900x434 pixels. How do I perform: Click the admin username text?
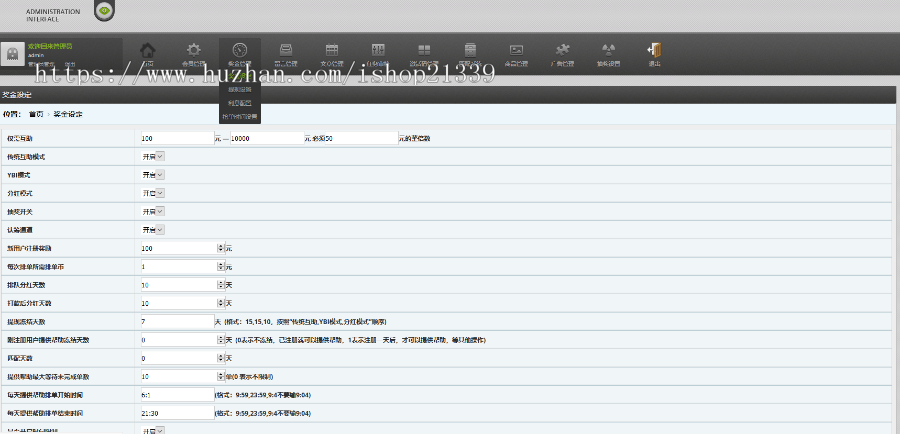coord(36,55)
